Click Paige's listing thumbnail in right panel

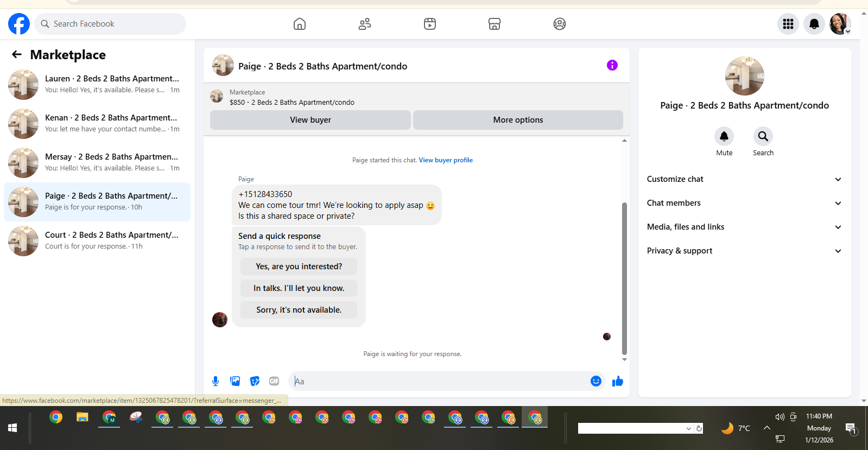(x=745, y=76)
